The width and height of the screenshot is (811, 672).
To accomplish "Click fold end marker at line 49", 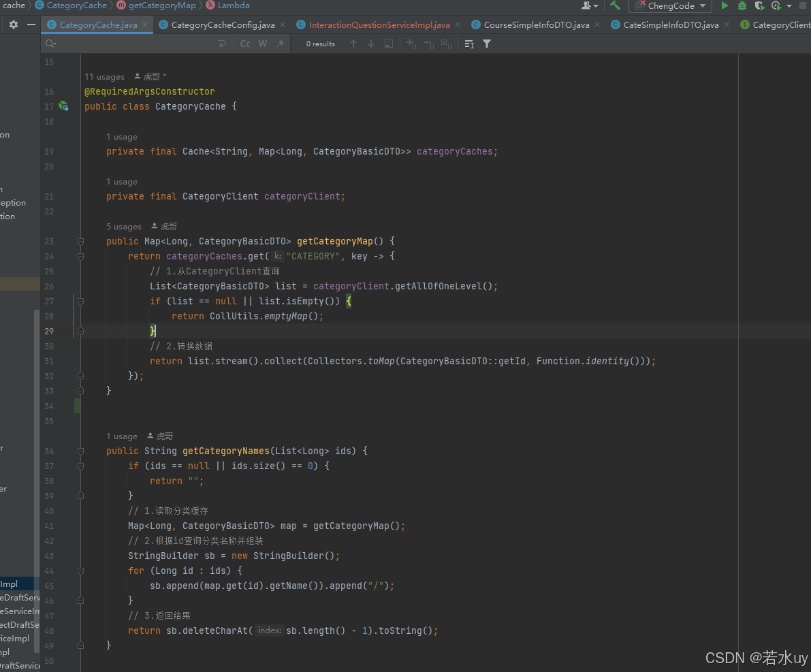I will pos(80,645).
